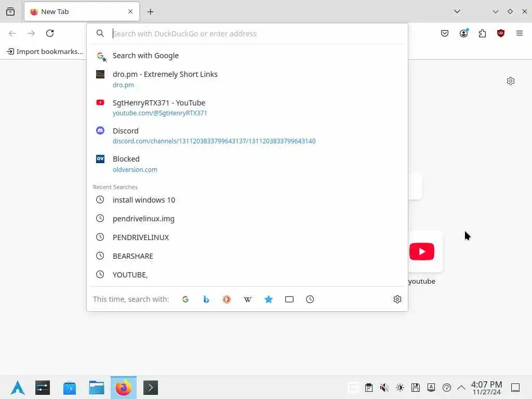Close the New Tab tab

tap(130, 11)
